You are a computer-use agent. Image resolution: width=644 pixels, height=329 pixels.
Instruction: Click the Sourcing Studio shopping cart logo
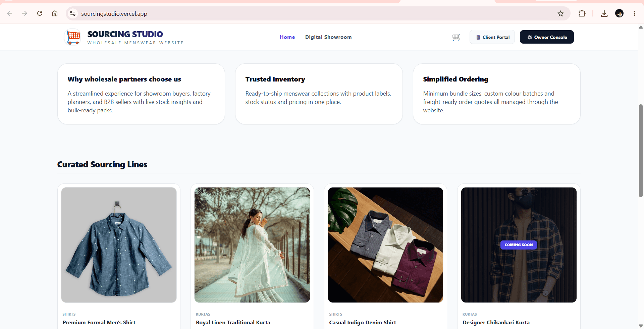point(73,37)
